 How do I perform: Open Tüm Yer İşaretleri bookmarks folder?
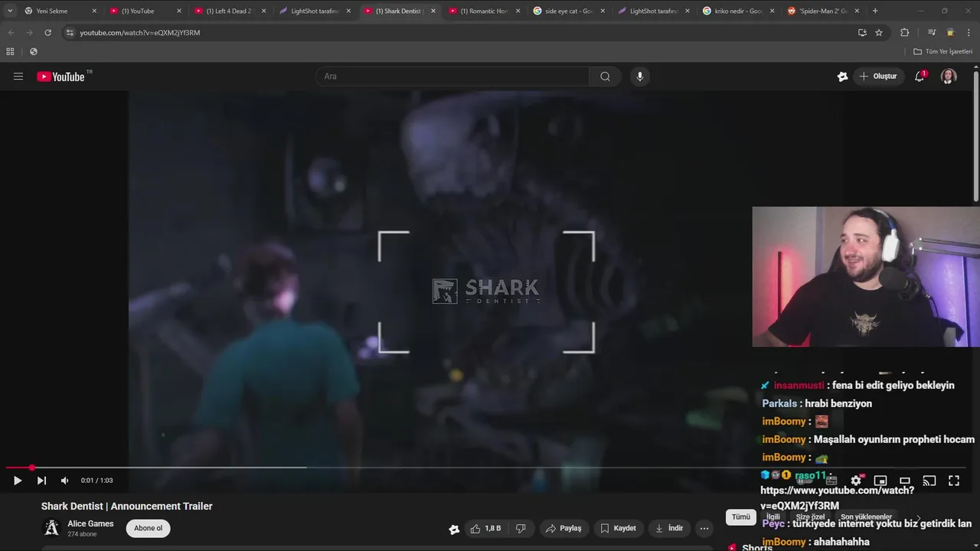942,51
